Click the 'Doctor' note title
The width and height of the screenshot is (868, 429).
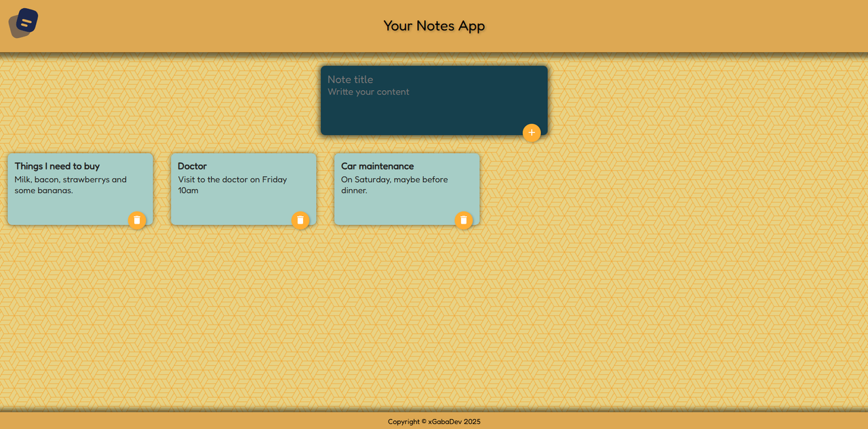click(192, 166)
